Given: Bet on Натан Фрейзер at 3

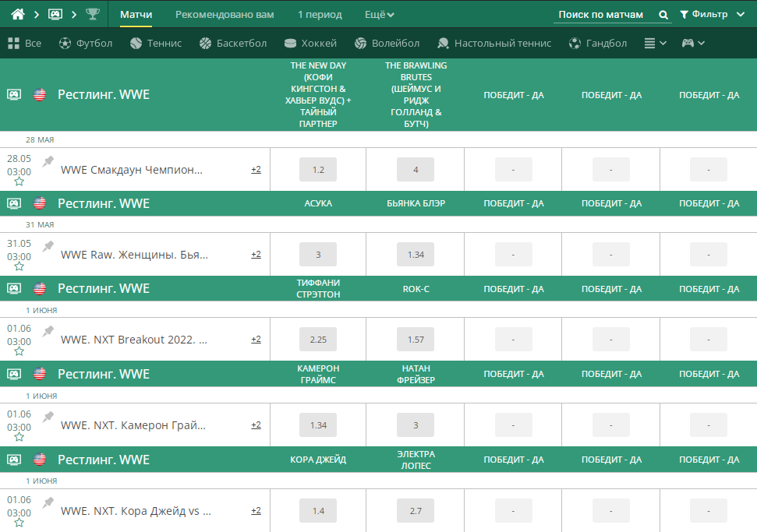Looking at the screenshot, I should click(416, 425).
